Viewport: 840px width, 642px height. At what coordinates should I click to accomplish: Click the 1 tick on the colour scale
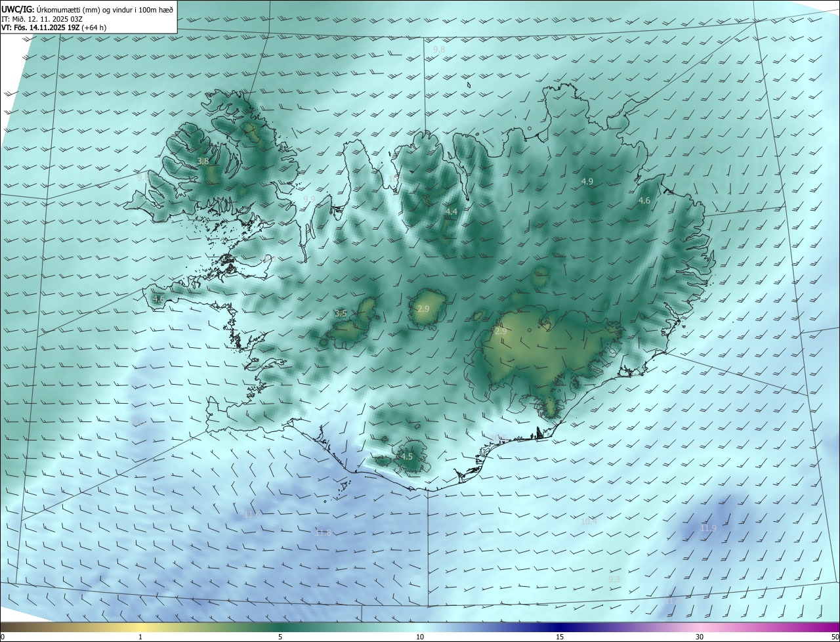coord(140,637)
